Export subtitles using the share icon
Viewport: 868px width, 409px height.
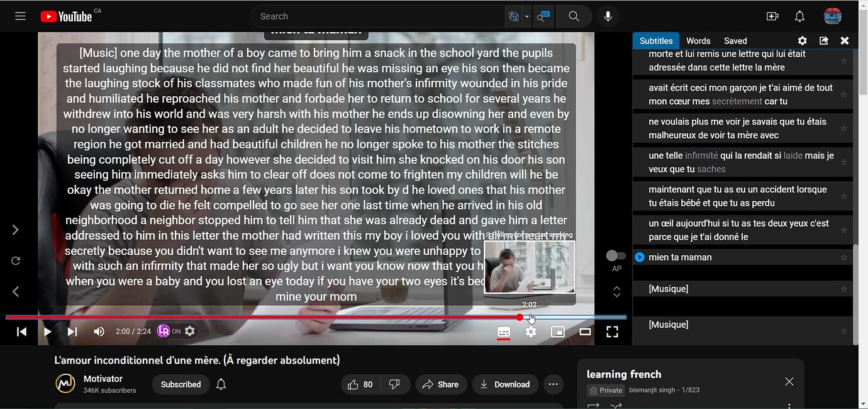(x=824, y=40)
